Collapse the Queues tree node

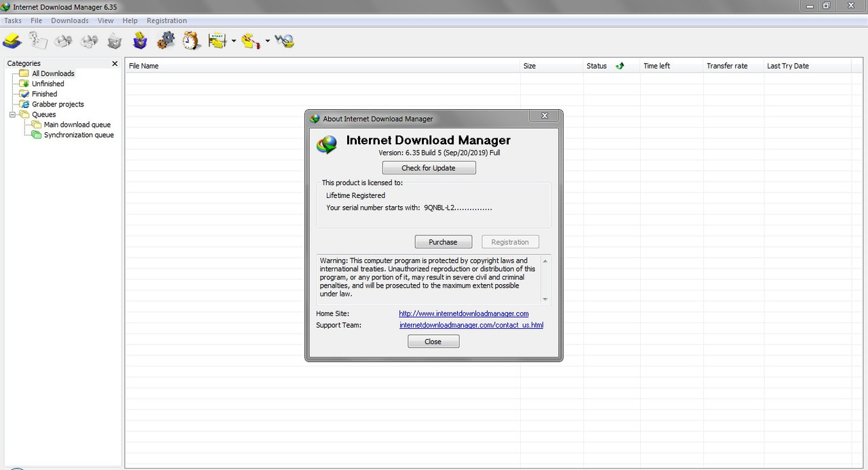pos(12,115)
